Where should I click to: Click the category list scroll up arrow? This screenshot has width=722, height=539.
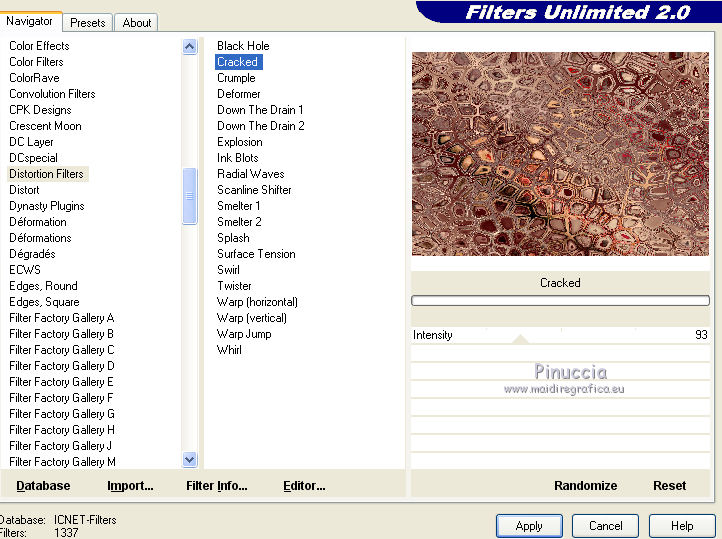coord(190,46)
